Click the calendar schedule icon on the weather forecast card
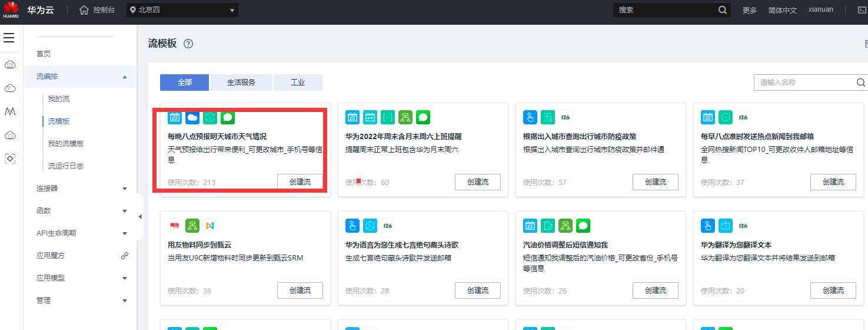868x330 pixels. click(175, 117)
